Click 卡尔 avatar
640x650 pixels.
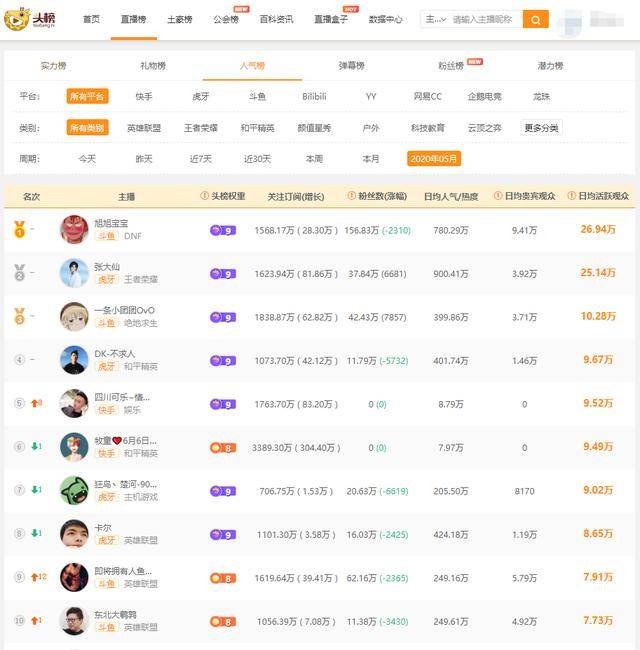coord(74,534)
